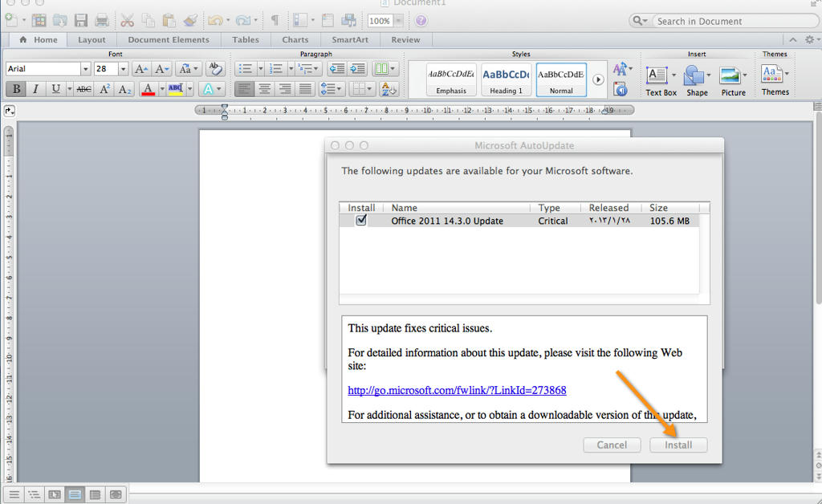Toggle Bold formatting
Image resolution: width=822 pixels, height=504 pixels.
16,89
